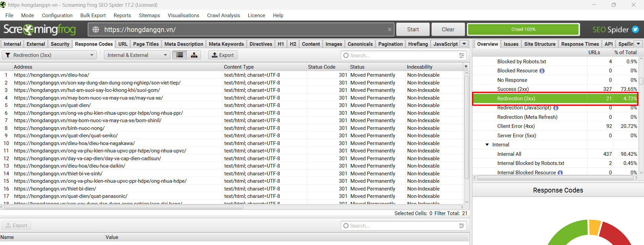Image resolution: width=644 pixels, height=245 pixels.
Task: Select the https://hongdangqn.vn/quat-dien/quat-senko/ address
Action: pyautogui.click(x=66, y=136)
